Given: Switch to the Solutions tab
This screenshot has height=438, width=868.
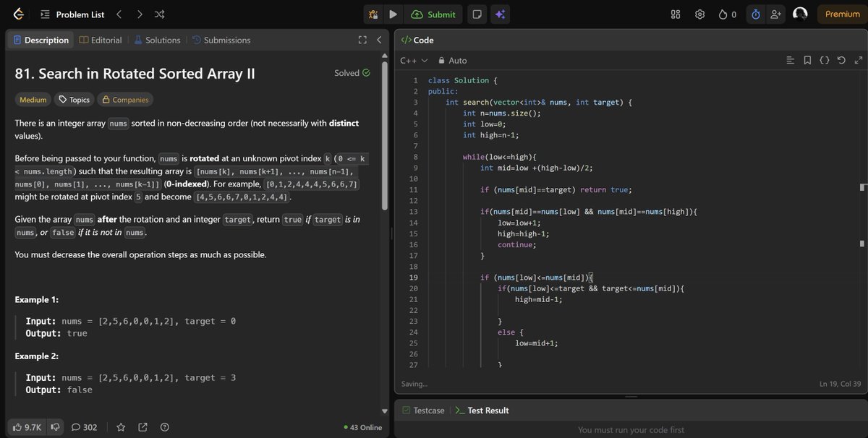Looking at the screenshot, I should pyautogui.click(x=157, y=40).
